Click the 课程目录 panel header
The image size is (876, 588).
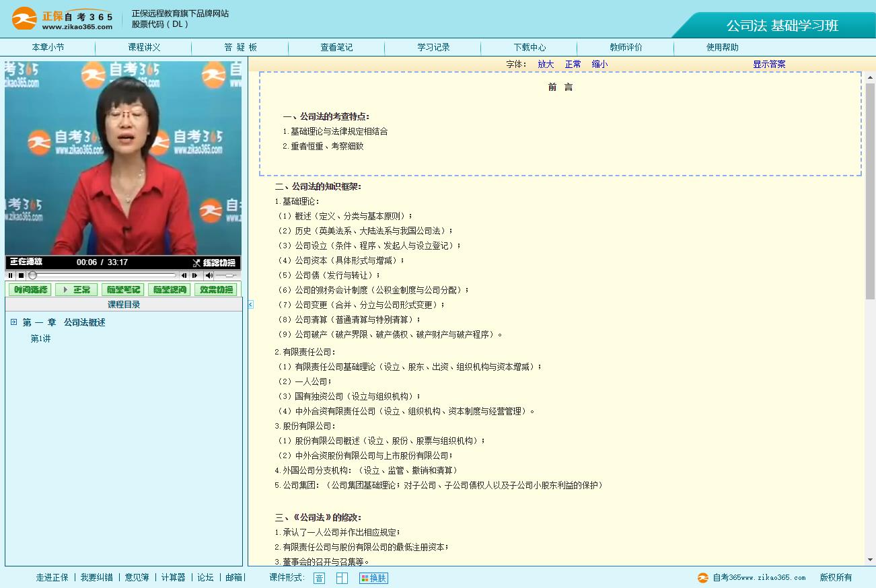[x=124, y=305]
